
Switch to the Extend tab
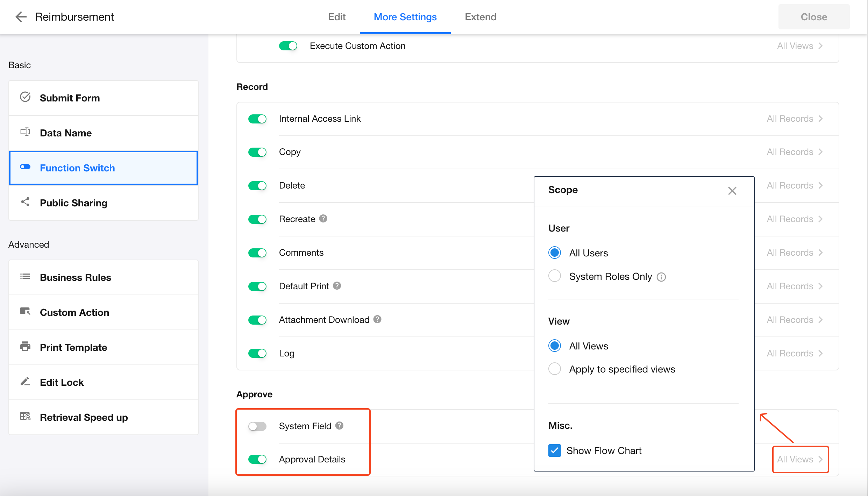[480, 17]
